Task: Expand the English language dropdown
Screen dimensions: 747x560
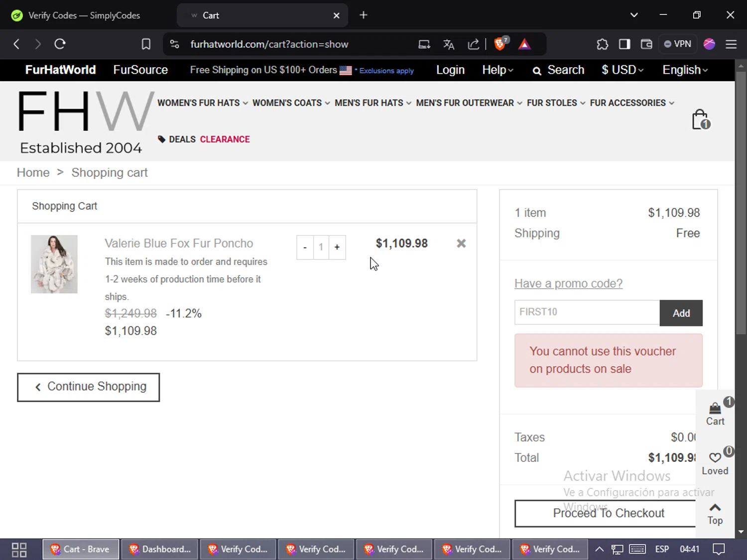Action: pos(685,70)
